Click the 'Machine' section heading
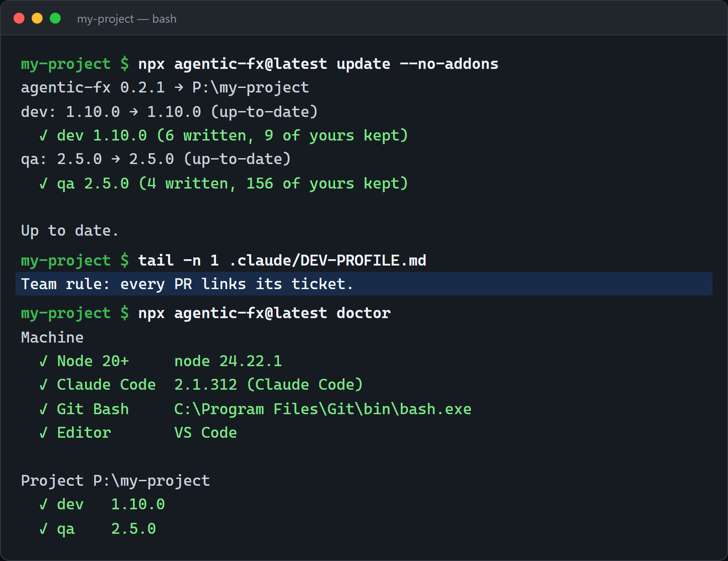Screen dimensions: 728x561 tap(52, 337)
